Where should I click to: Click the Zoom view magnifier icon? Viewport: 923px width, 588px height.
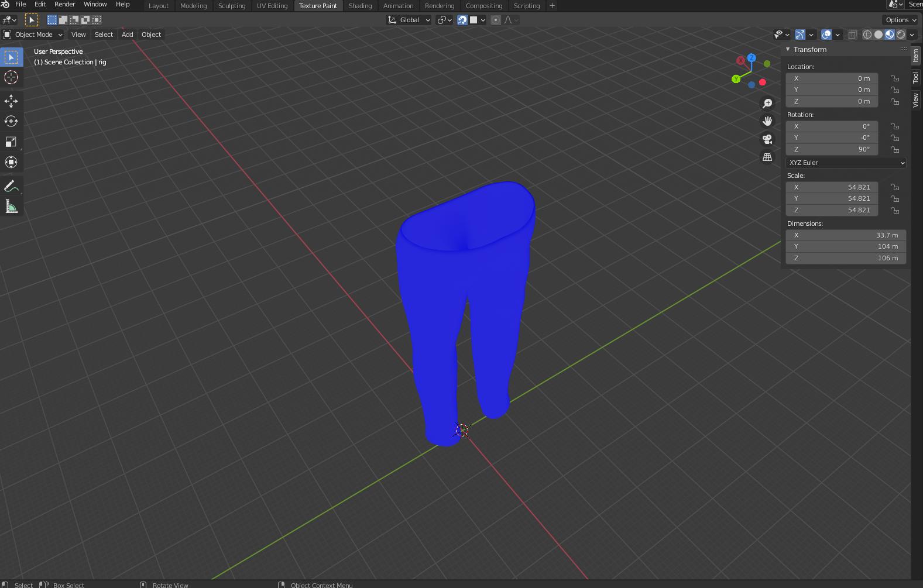767,104
